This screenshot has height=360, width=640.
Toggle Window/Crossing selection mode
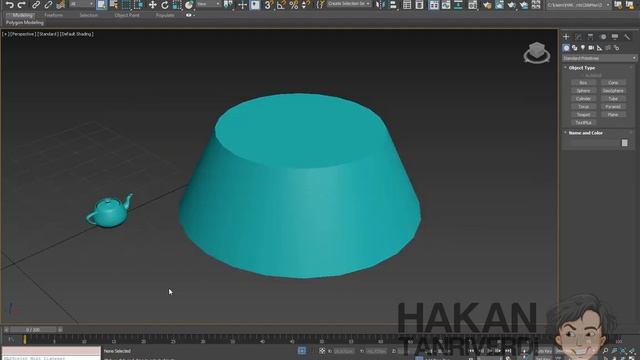tap(138, 4)
